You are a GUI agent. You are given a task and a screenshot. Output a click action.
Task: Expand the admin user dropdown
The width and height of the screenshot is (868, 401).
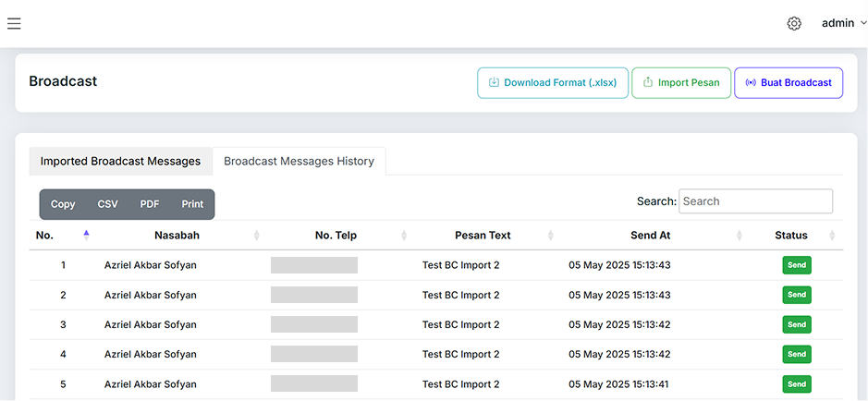(844, 23)
